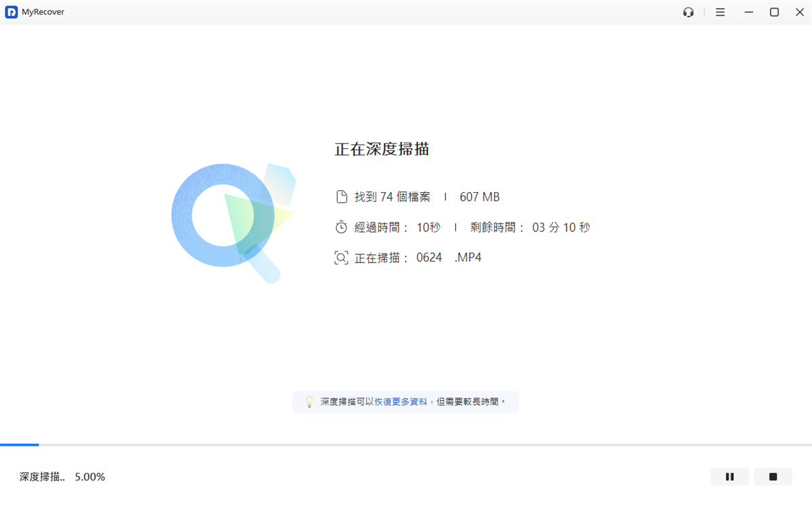Click the MyRecover title text
Image resolution: width=812 pixels, height=506 pixels.
(x=43, y=12)
